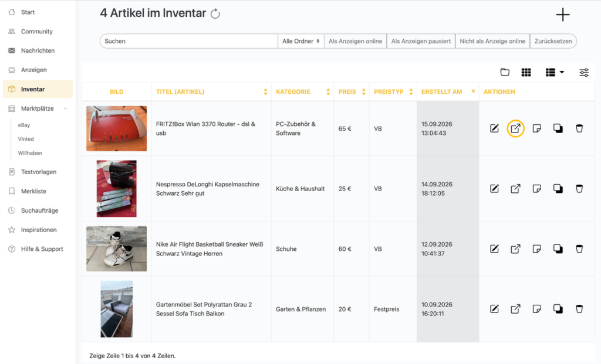
Task: Collapse the Marktplätze submenu
Action: point(66,108)
